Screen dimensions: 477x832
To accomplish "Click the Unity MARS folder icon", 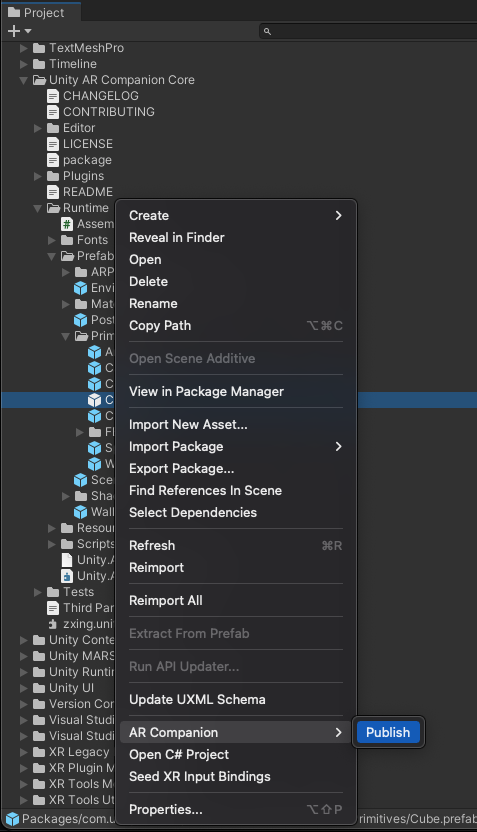I will pyautogui.click(x=39, y=656).
